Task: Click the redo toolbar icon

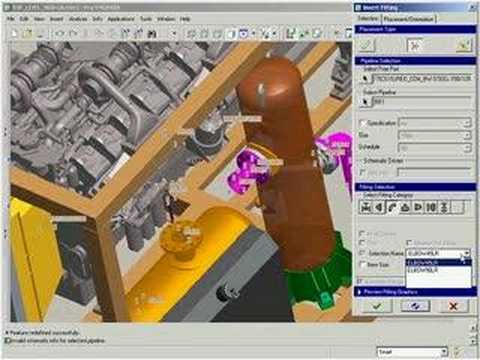Action: click(73, 33)
